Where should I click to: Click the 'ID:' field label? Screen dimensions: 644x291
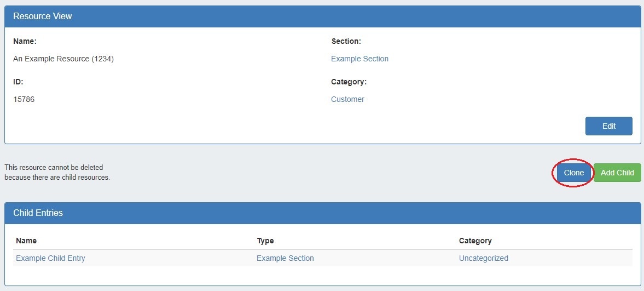[x=18, y=82]
